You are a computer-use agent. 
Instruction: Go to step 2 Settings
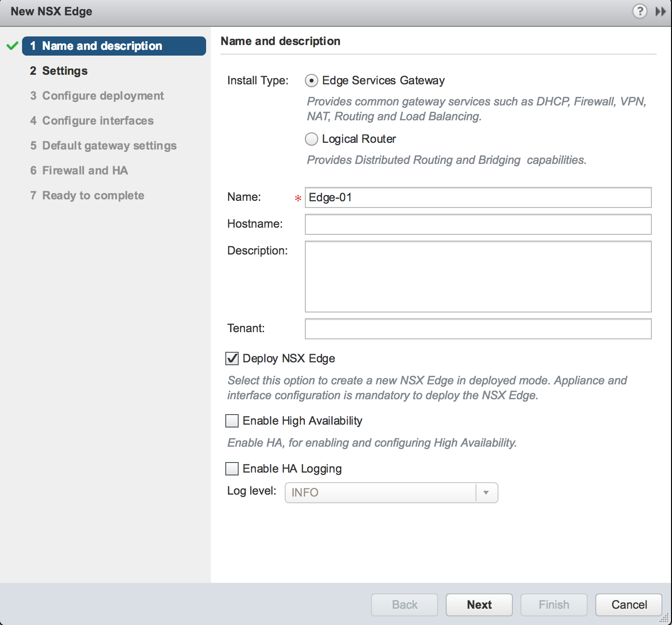59,71
